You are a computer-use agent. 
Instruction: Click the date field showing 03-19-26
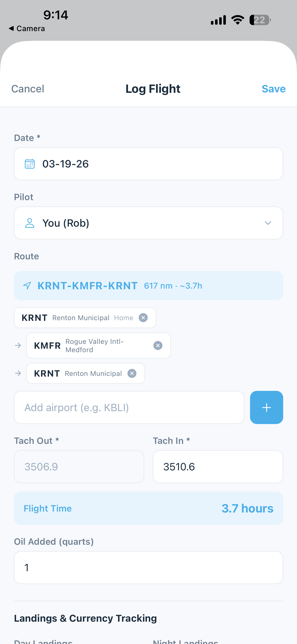[148, 164]
